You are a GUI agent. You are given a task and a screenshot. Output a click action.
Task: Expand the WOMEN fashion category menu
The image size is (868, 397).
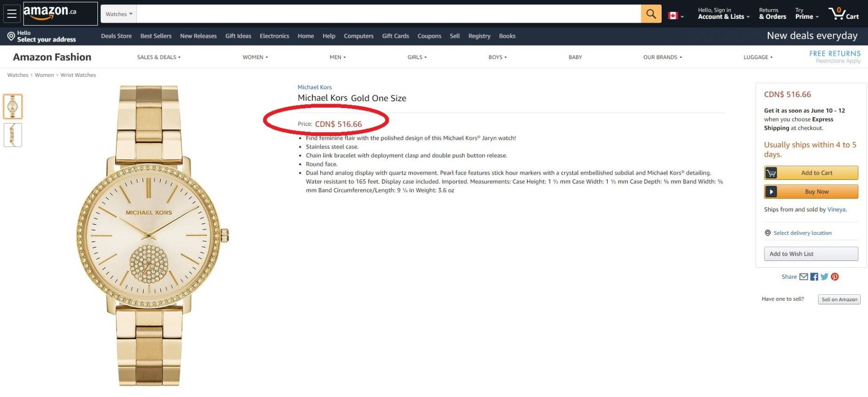click(x=255, y=57)
